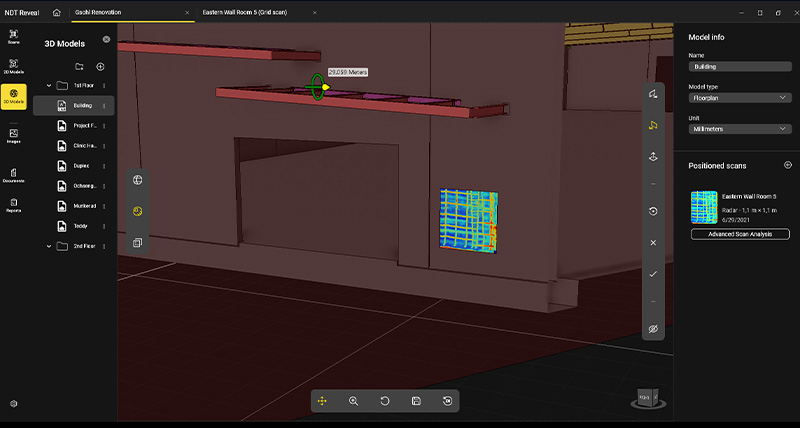
Task: Click the Advanced Scan Analysis button
Action: pyautogui.click(x=739, y=234)
